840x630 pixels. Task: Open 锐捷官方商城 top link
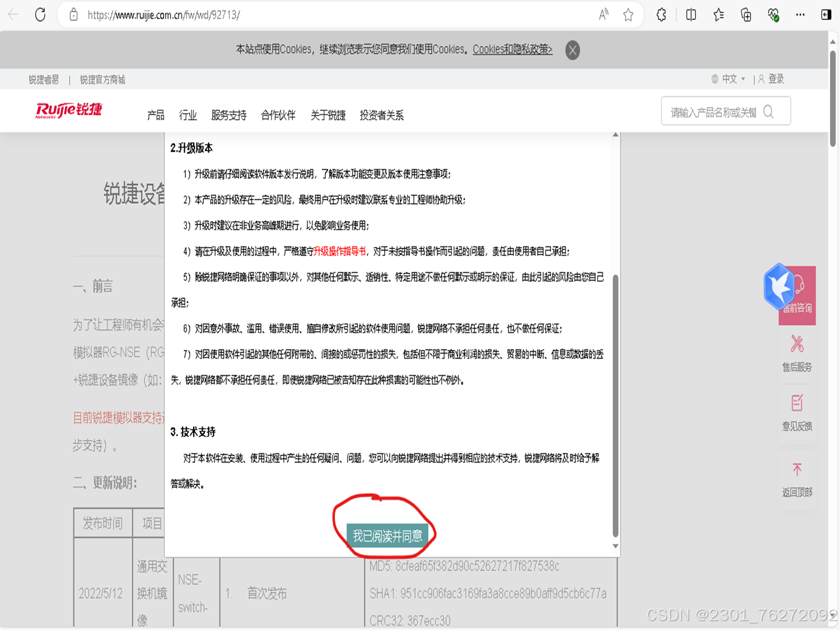tap(102, 80)
